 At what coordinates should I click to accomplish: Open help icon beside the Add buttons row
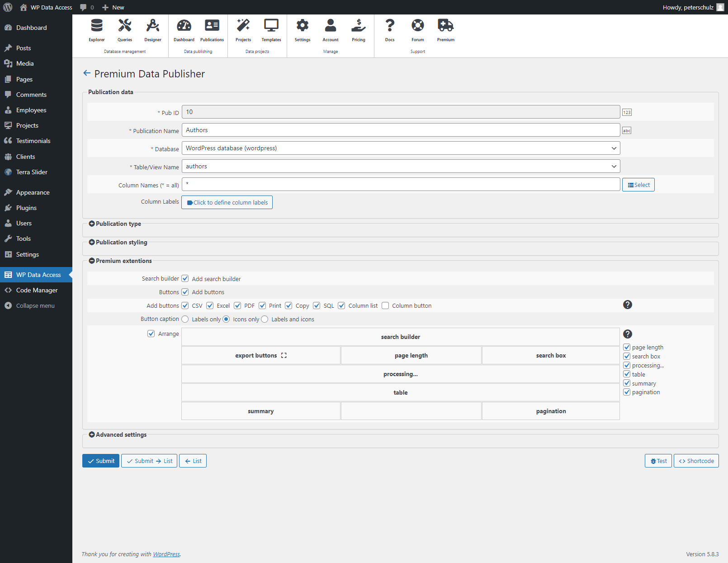pyautogui.click(x=628, y=305)
